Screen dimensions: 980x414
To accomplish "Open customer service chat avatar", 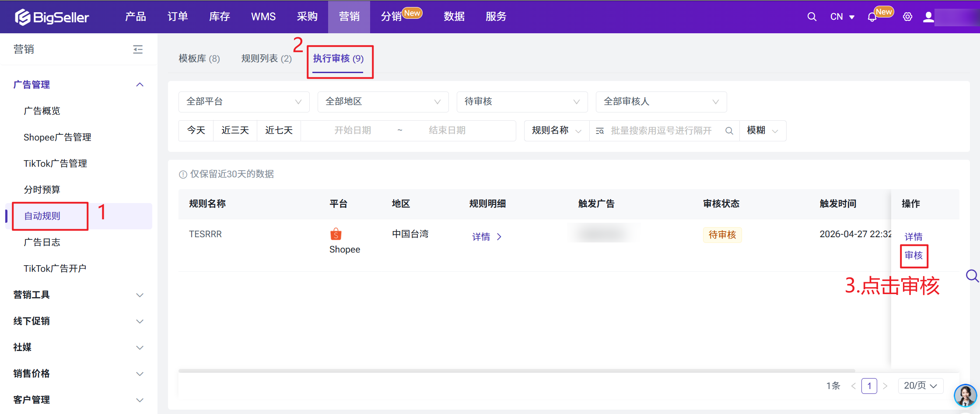I will [965, 395].
